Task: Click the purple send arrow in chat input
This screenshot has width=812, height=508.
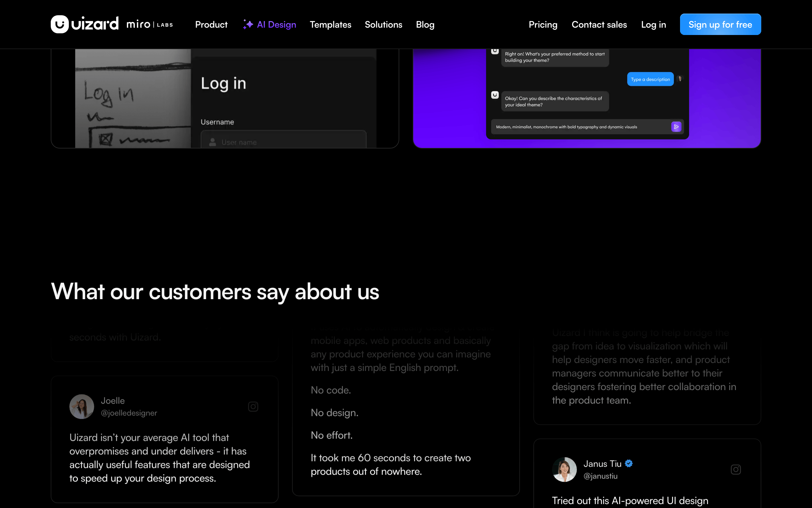Action: tap(676, 127)
